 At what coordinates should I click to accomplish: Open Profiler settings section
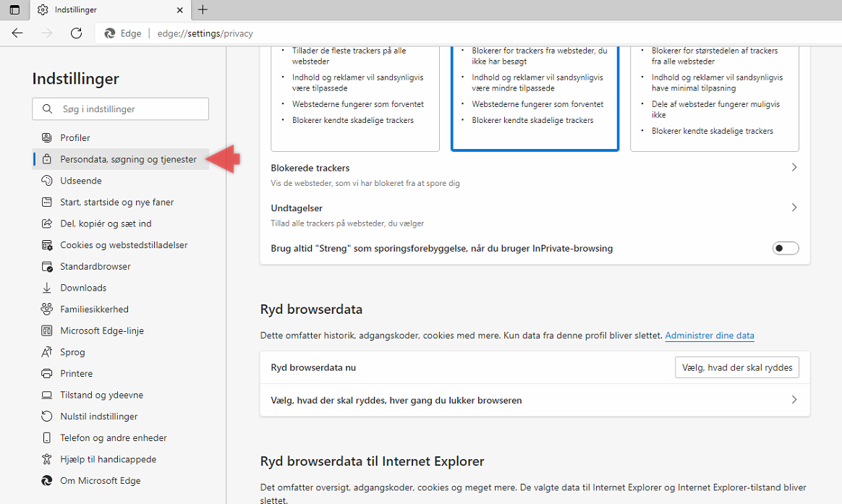[x=120, y=137]
